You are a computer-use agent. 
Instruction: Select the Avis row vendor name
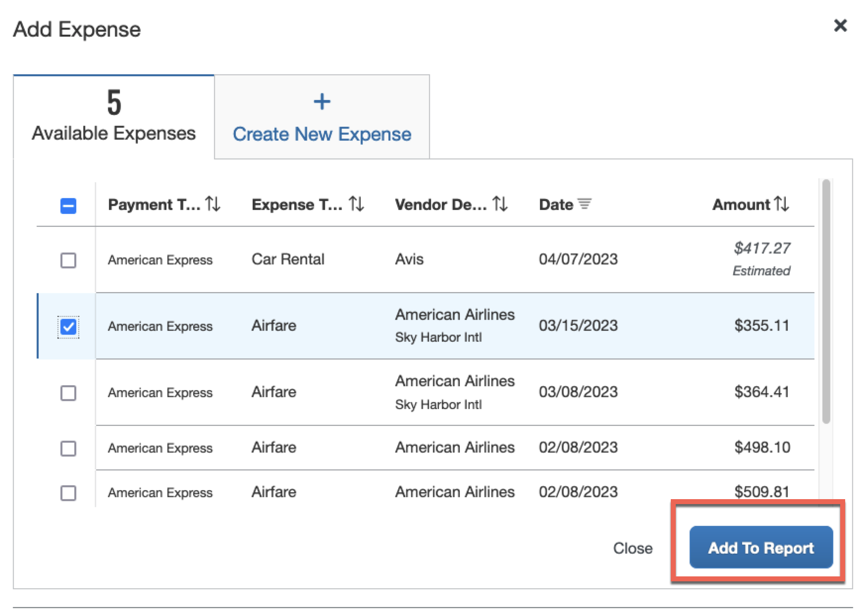409,259
